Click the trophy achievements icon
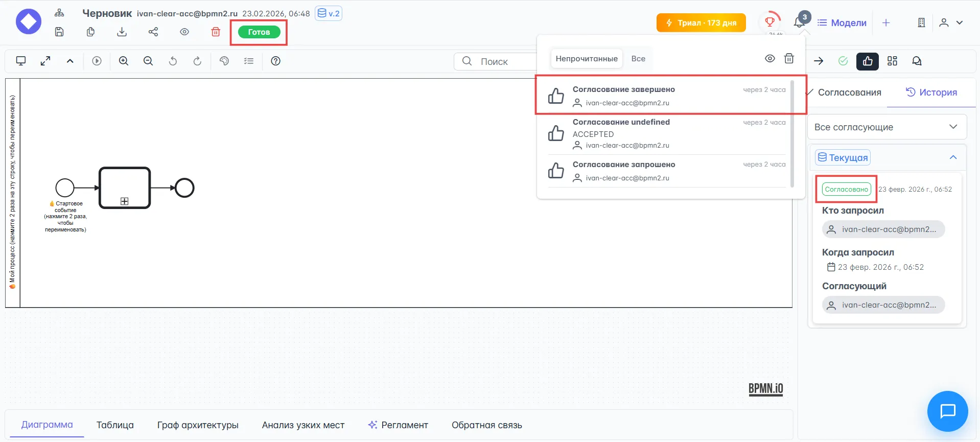This screenshot has height=442, width=980. click(769, 22)
